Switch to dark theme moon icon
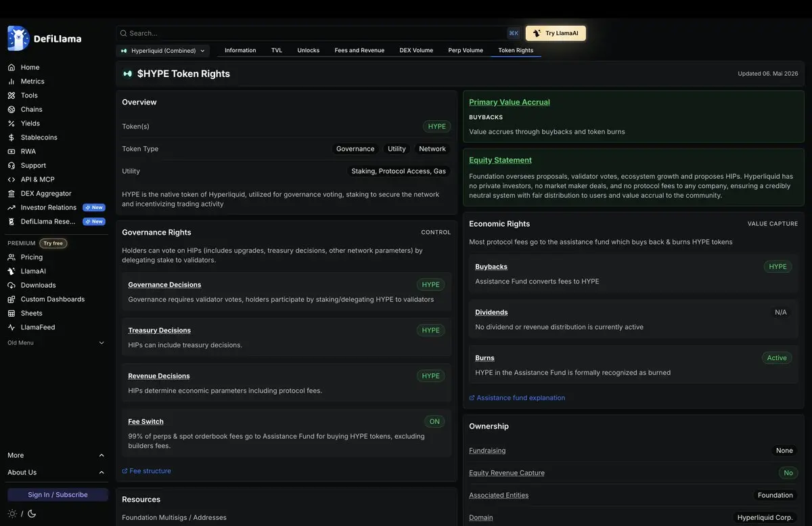Viewport: 812px width, 526px height. (31, 514)
